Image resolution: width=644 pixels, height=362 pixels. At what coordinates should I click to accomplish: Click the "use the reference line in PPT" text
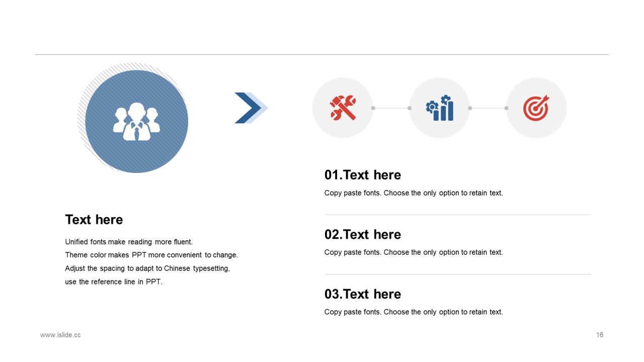[114, 282]
